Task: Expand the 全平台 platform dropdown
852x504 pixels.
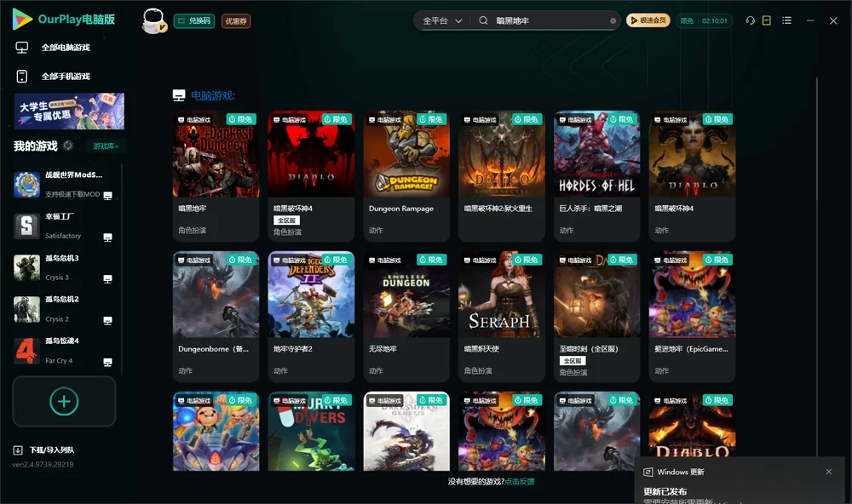Action: 442,20
